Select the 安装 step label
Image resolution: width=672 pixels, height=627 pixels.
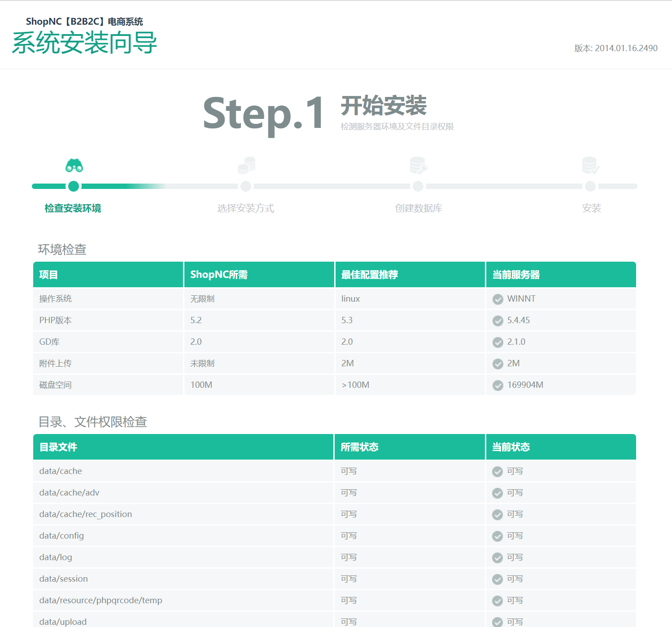coord(591,208)
